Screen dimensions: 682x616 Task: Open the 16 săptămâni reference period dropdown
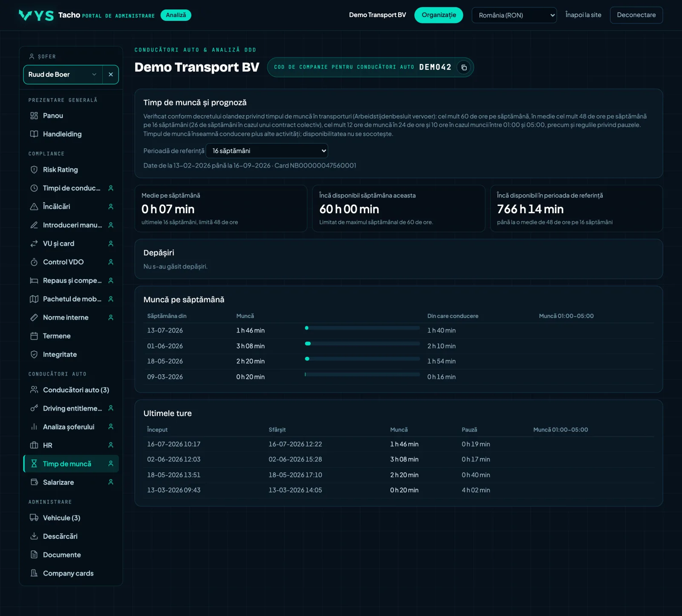tap(267, 151)
